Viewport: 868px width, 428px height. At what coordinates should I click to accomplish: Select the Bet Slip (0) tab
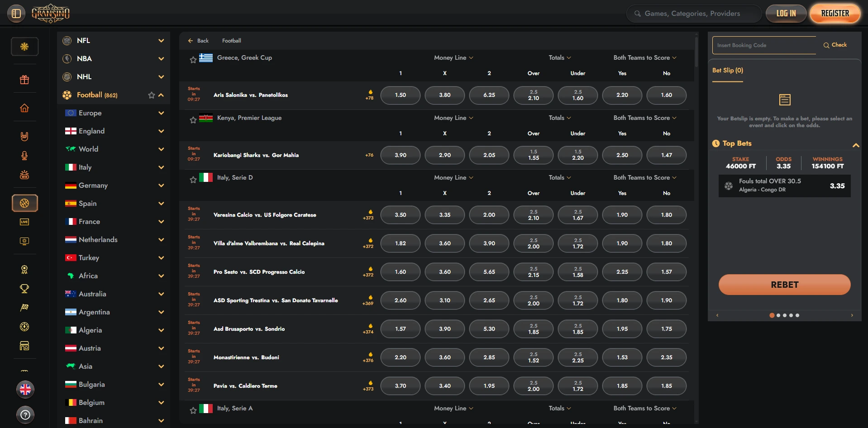(x=727, y=71)
